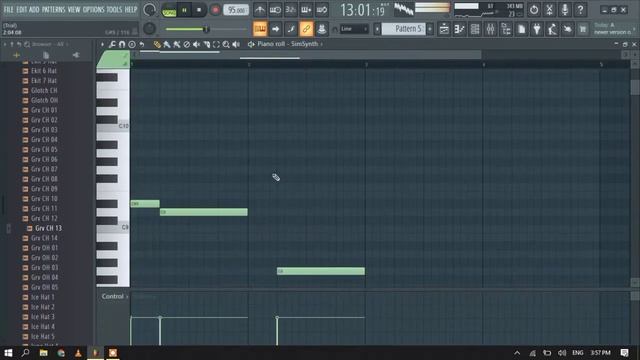Open the VIEW menu
Image resolution: width=640 pixels, height=360 pixels.
(x=74, y=9)
